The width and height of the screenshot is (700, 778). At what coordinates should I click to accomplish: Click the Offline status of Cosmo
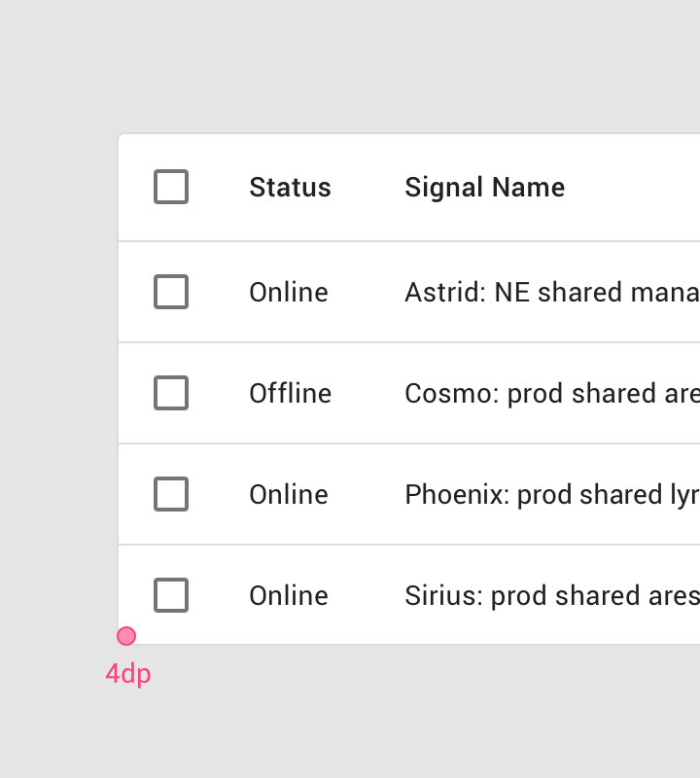click(x=290, y=393)
